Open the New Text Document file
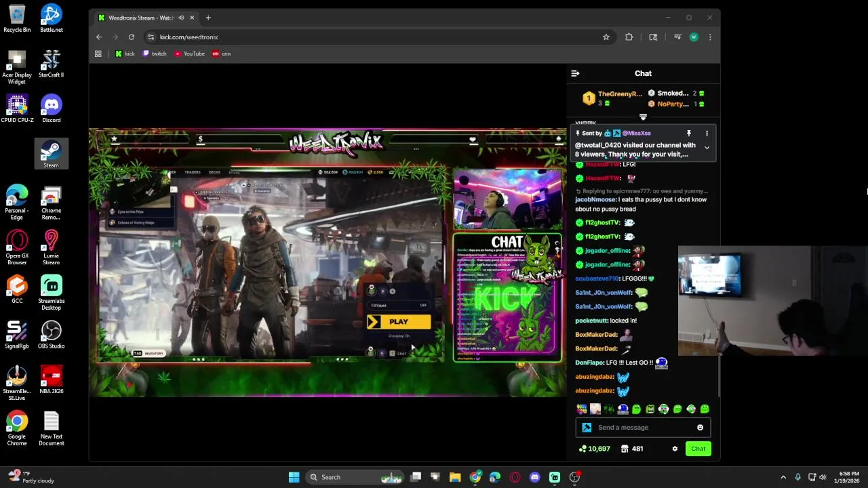The image size is (868, 488). (52, 428)
